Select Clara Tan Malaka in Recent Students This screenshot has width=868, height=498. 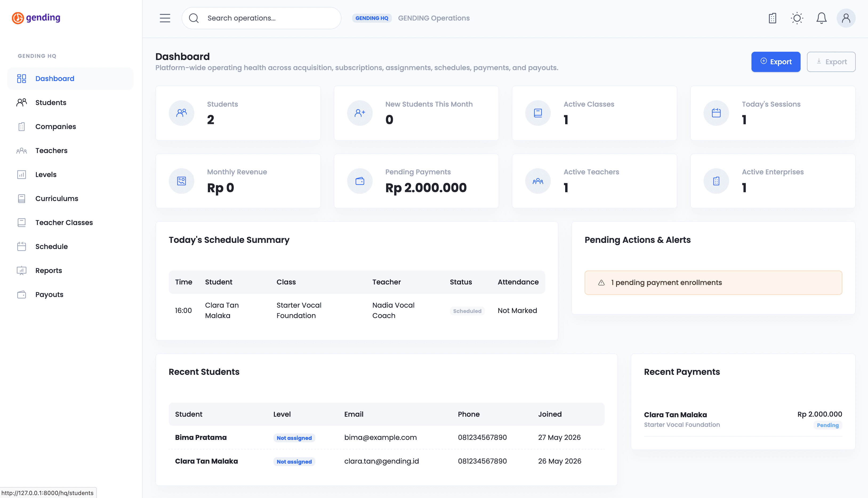point(207,461)
